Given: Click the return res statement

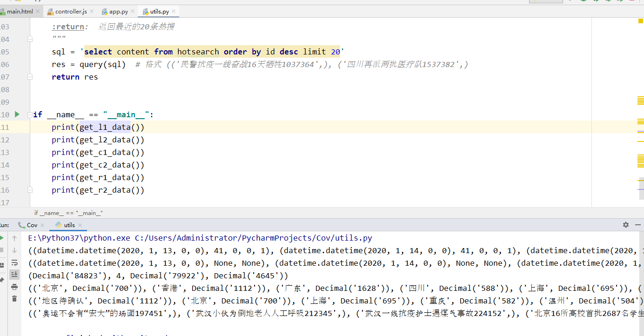Looking at the screenshot, I should point(75,77).
